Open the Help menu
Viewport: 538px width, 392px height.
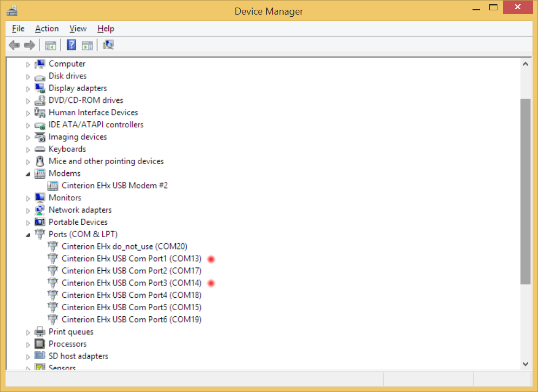coord(106,29)
